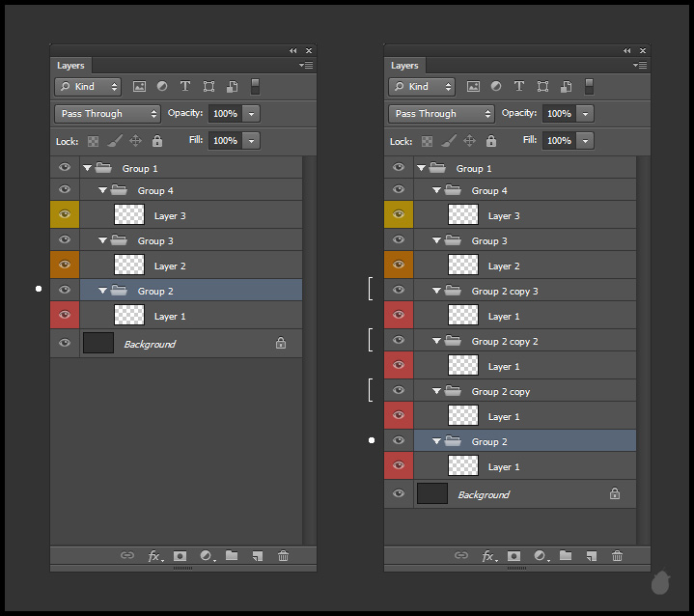Open Pass Through blend mode dropdown, left panel
The image size is (694, 616).
107,114
